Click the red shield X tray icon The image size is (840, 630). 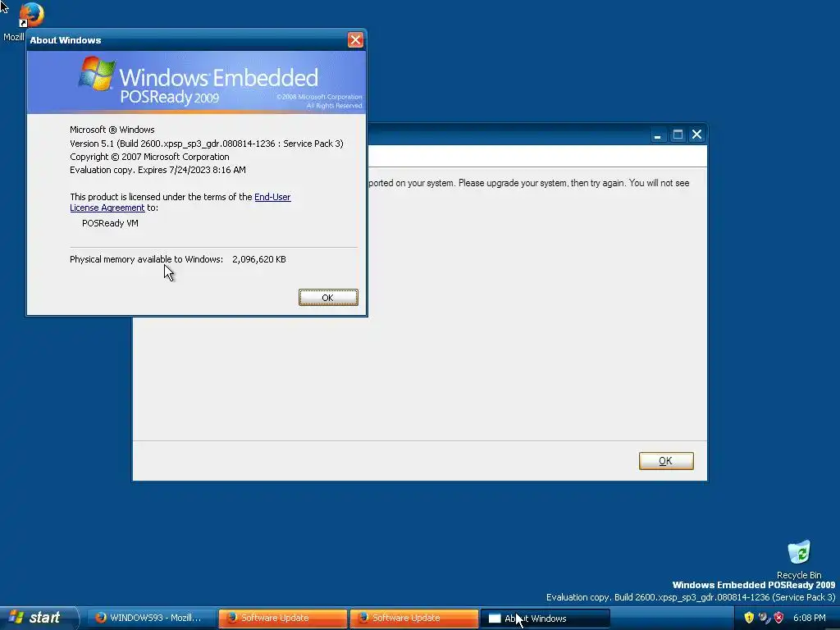[x=779, y=618]
